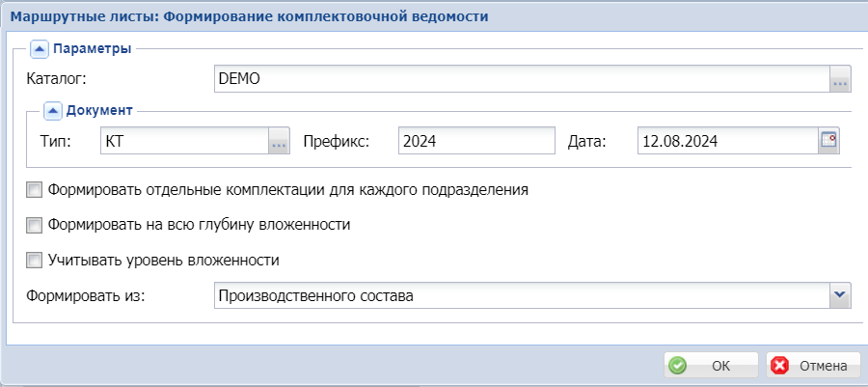868x387 pixels.
Task: Toggle Учитывать уровень вложенности checkbox
Action: 35,260
